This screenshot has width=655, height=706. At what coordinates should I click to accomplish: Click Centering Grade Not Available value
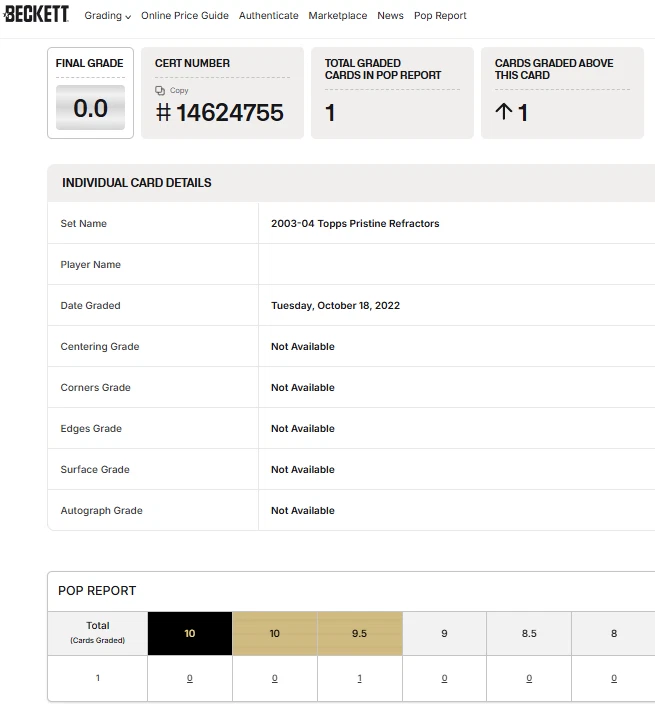[303, 347]
